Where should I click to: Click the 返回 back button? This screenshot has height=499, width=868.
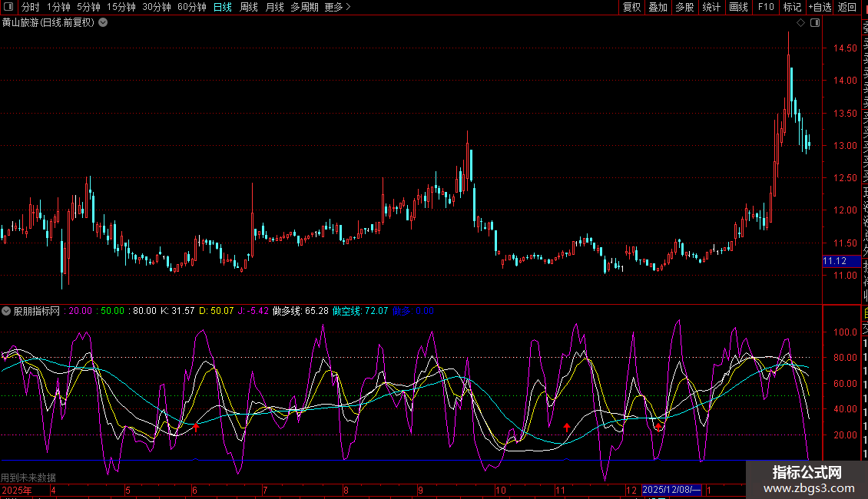click(847, 7)
